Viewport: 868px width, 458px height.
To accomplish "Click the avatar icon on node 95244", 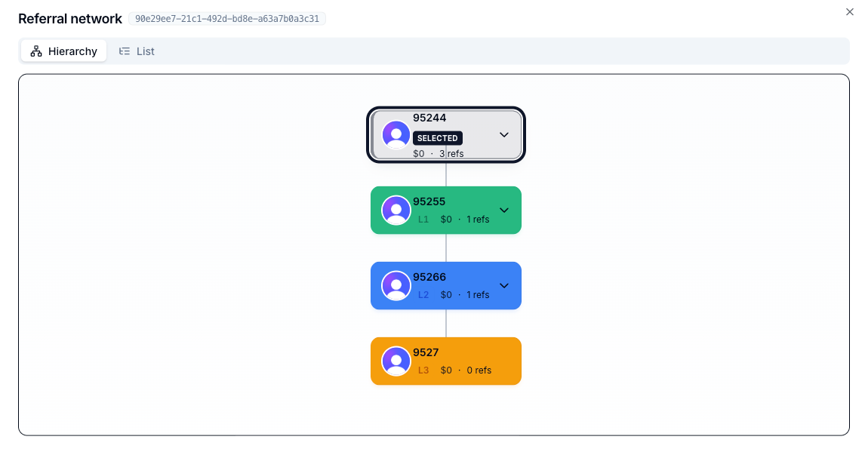I will click(396, 135).
